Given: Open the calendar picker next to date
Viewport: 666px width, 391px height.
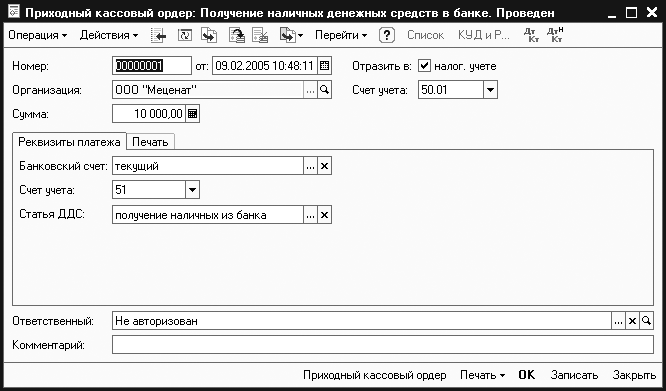Looking at the screenshot, I should click(325, 66).
